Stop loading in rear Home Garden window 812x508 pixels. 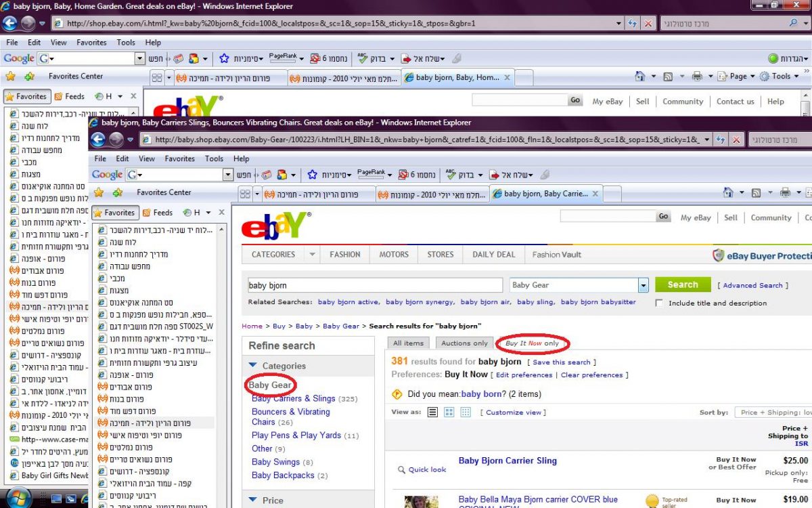[648, 23]
